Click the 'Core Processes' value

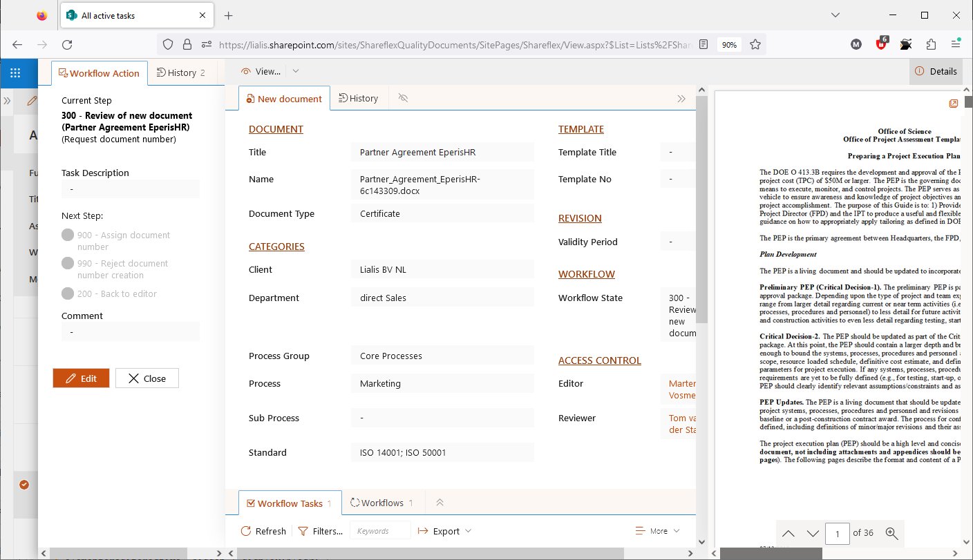click(x=391, y=356)
